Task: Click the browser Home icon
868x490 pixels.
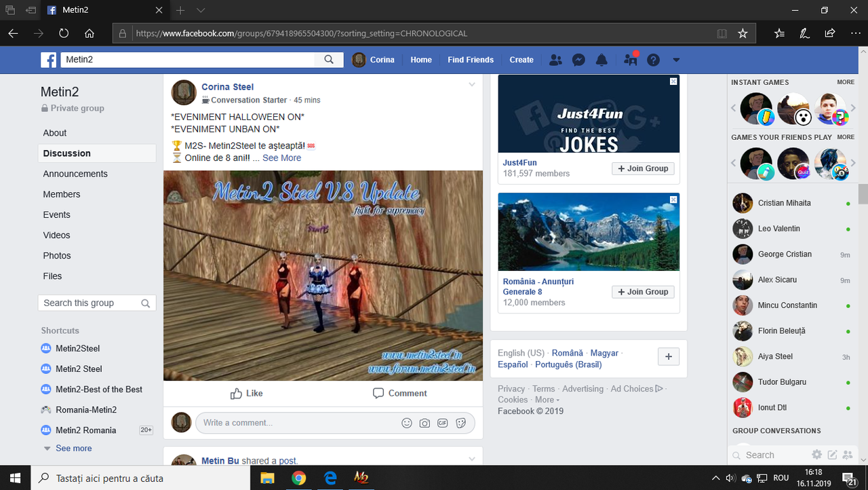Action: pyautogui.click(x=90, y=33)
